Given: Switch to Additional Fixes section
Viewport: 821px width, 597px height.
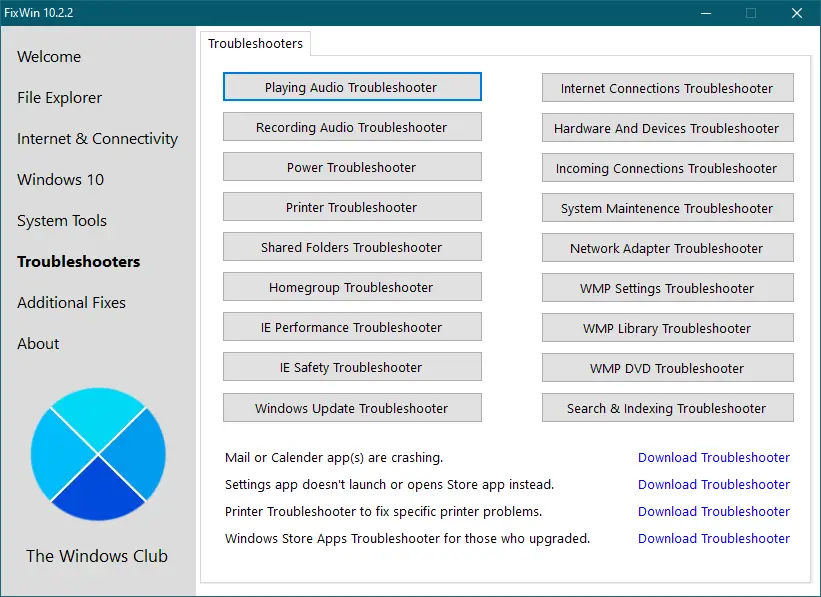Looking at the screenshot, I should (x=71, y=303).
